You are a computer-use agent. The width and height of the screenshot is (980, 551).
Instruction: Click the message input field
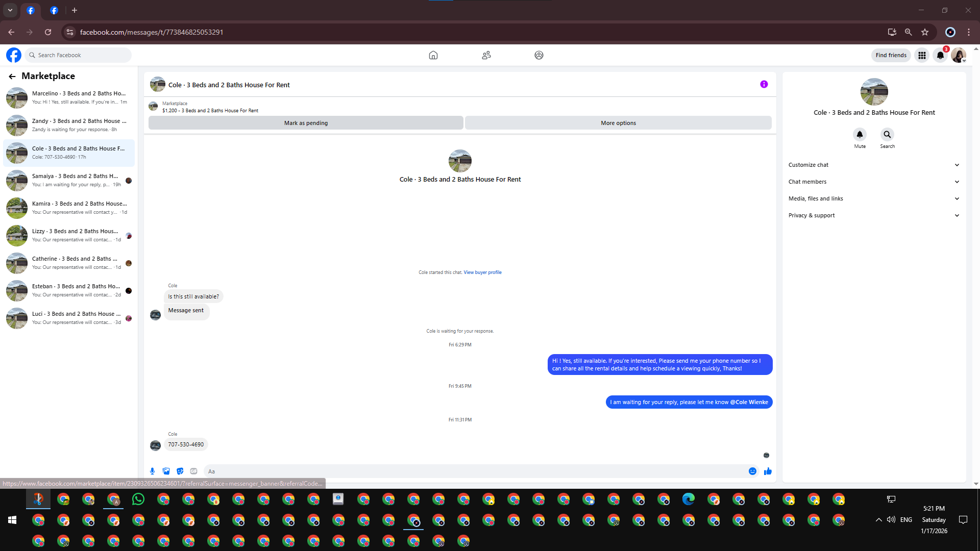pyautogui.click(x=475, y=471)
